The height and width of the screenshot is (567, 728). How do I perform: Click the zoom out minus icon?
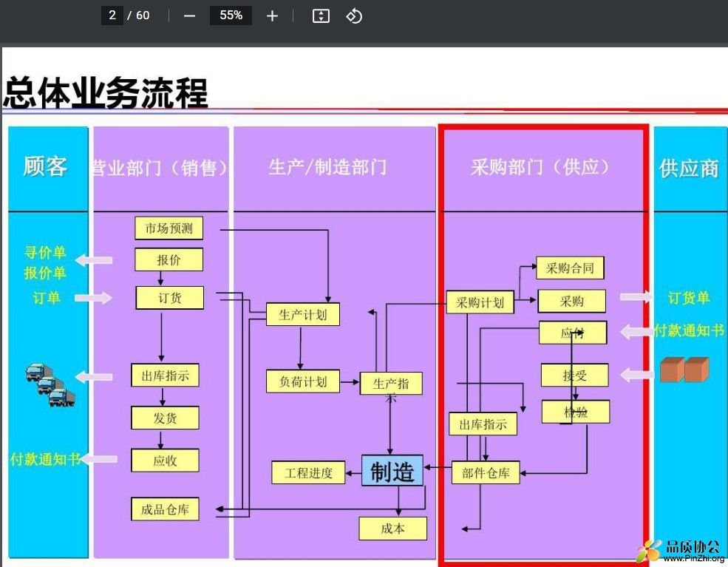coord(189,16)
